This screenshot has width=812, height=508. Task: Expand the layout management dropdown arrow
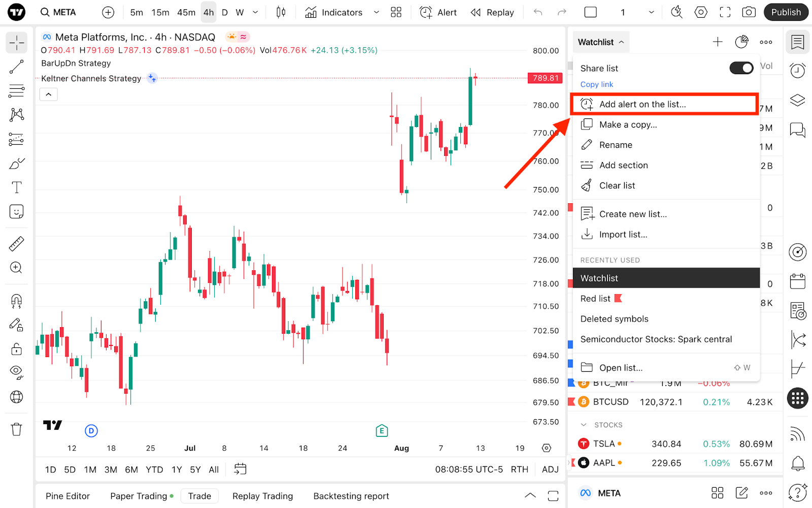pyautogui.click(x=651, y=12)
